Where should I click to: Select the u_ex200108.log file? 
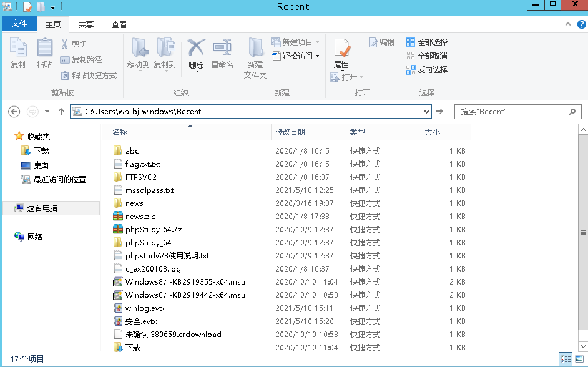tap(153, 269)
